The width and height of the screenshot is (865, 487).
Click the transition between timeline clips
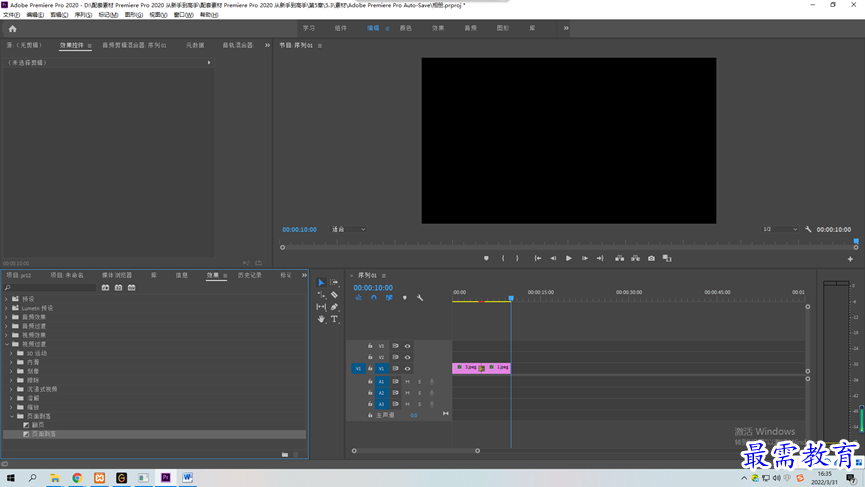(482, 368)
